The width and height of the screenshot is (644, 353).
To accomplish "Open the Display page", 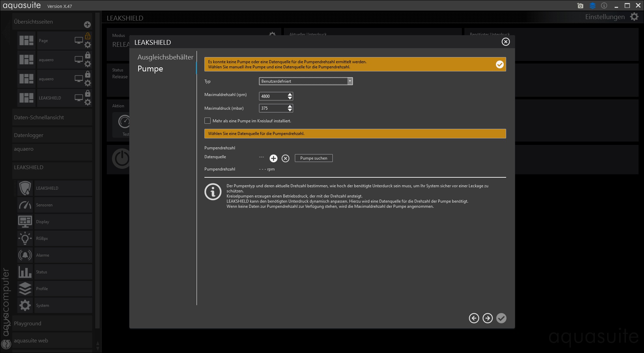I will [55, 222].
